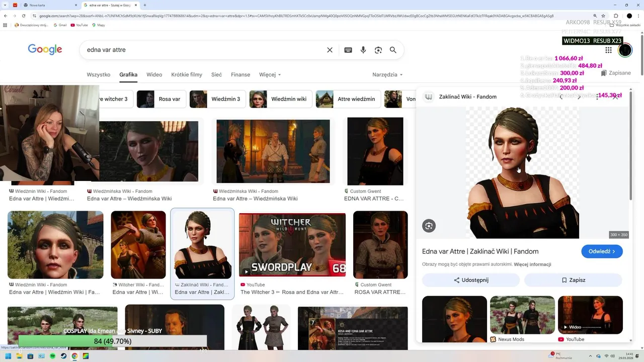
Task: Open Spotify from the taskbar
Action: [52, 356]
